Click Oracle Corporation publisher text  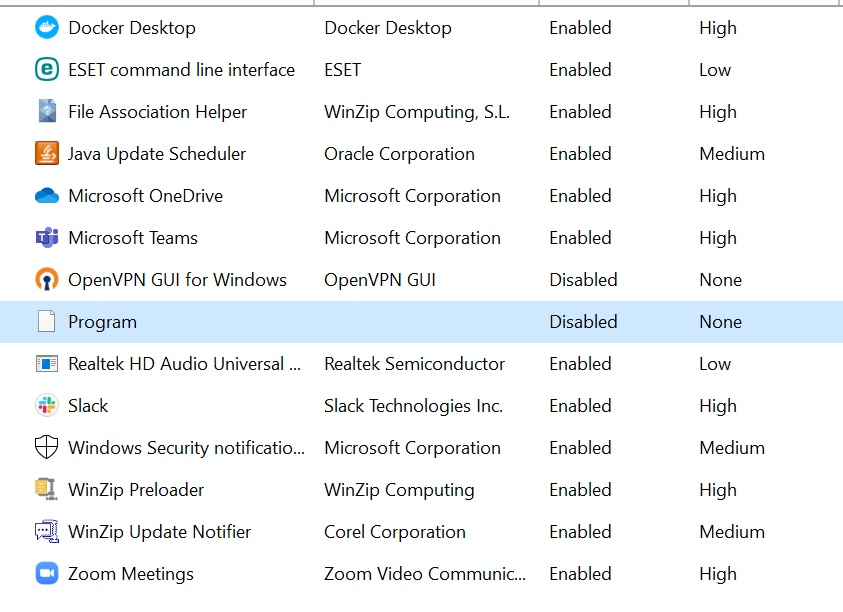[399, 153]
